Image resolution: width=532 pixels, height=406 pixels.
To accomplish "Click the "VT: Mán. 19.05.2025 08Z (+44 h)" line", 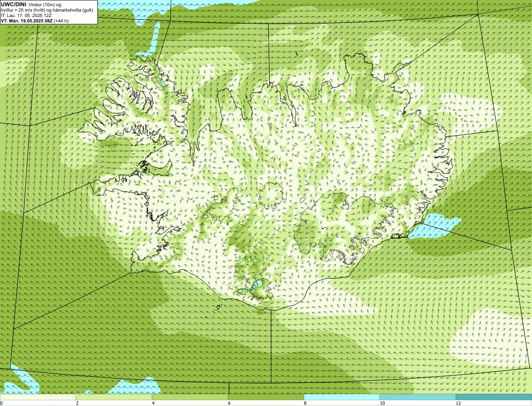I will point(35,21).
